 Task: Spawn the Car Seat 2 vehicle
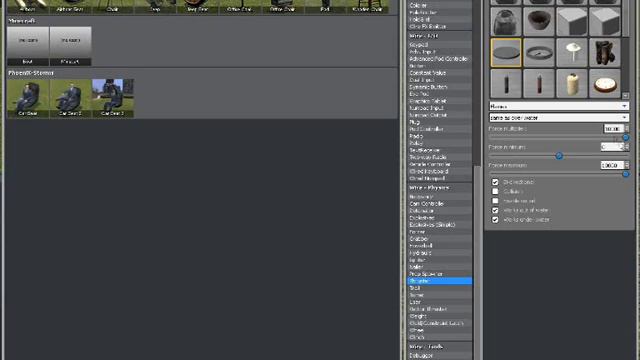[x=70, y=98]
